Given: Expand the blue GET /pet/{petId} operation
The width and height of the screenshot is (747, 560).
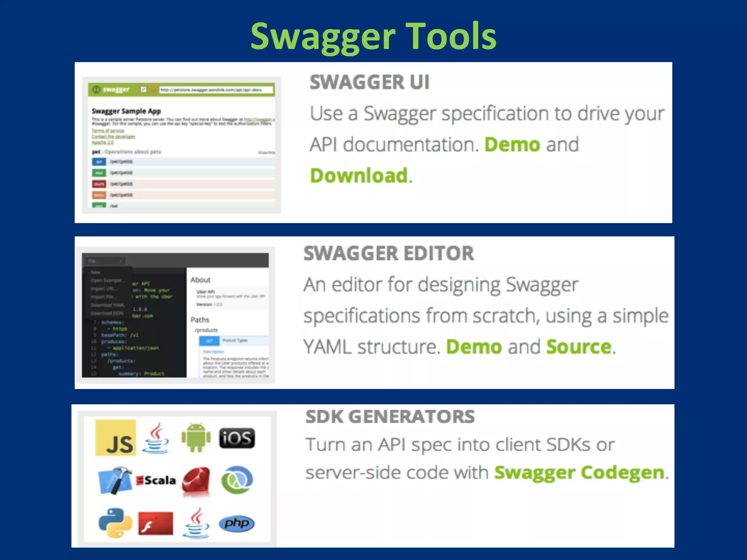Looking at the screenshot, I should pos(183,162).
